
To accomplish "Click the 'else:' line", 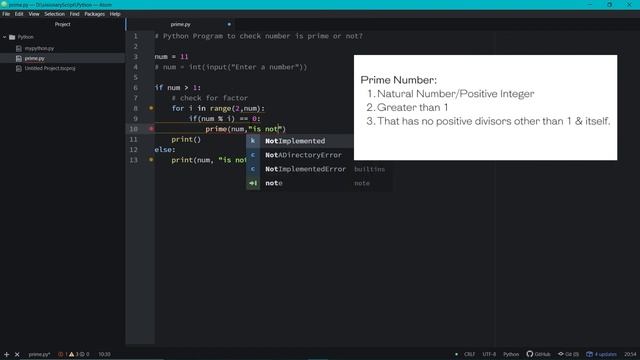I will 165,149.
